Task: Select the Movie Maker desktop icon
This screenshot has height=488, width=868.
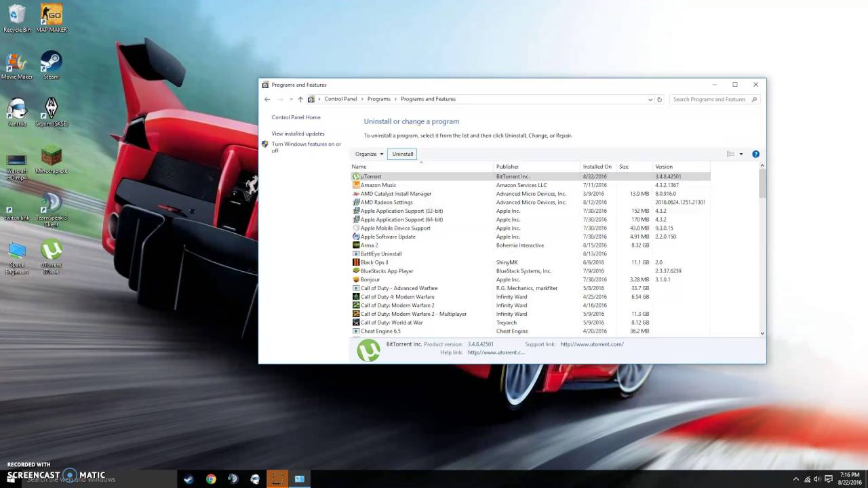Action: [x=16, y=66]
